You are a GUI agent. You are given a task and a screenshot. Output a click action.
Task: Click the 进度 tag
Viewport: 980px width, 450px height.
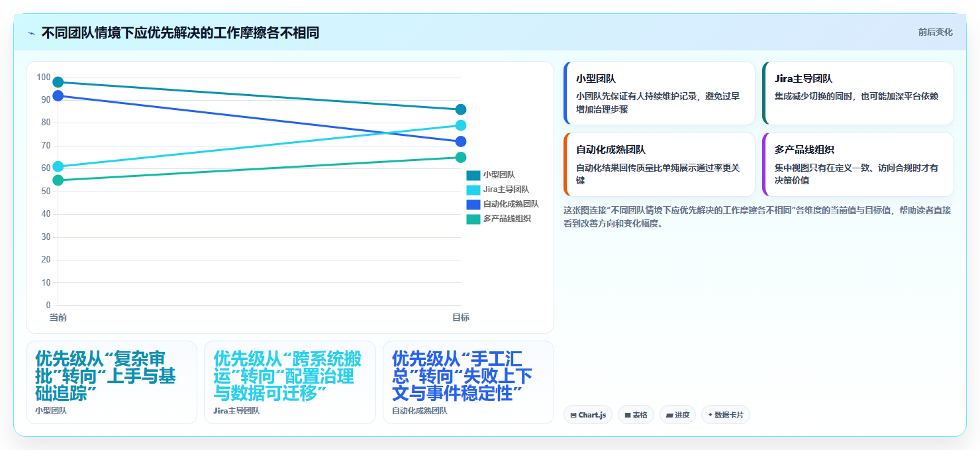[677, 415]
